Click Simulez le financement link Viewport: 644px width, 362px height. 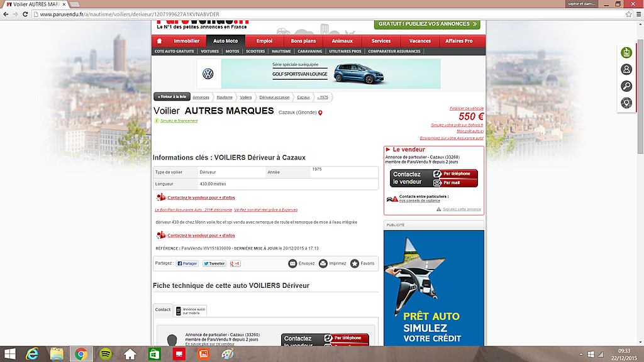[179, 121]
